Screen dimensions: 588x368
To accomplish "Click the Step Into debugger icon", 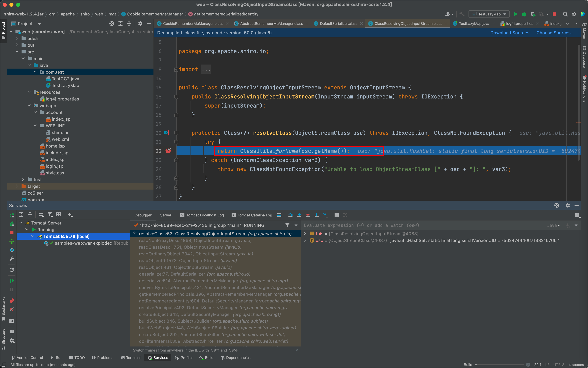I will pos(299,215).
